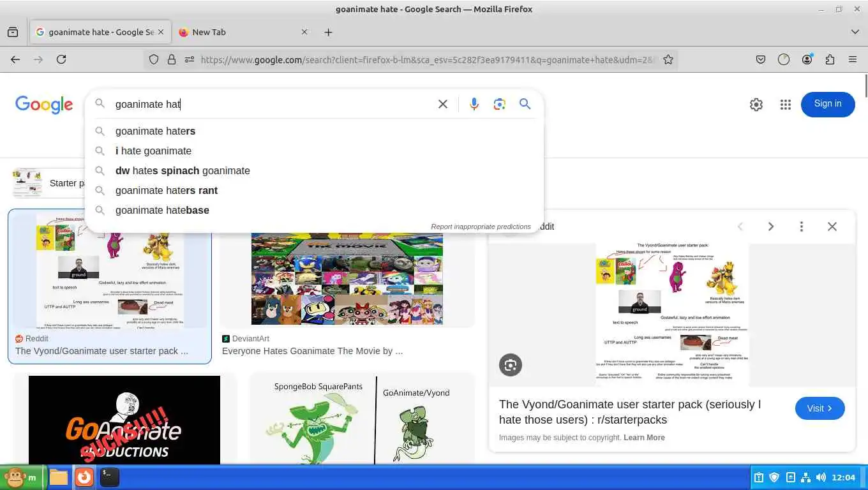
Task: Open Firefox account icon
Action: point(807,59)
